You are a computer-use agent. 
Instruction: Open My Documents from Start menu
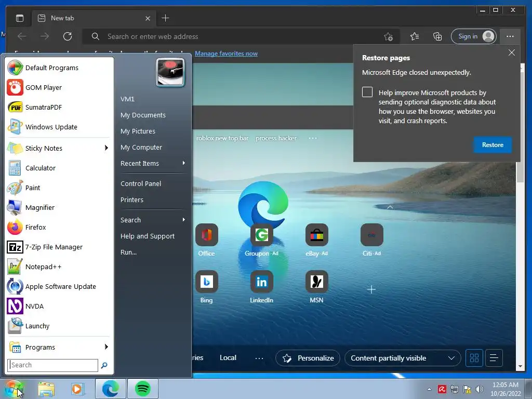coord(143,115)
